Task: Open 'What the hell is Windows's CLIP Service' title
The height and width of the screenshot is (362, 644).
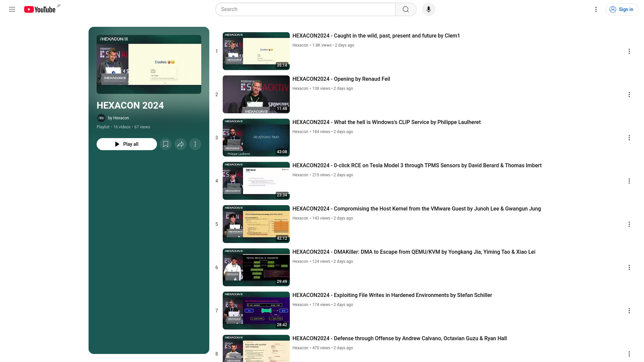Action: point(386,122)
